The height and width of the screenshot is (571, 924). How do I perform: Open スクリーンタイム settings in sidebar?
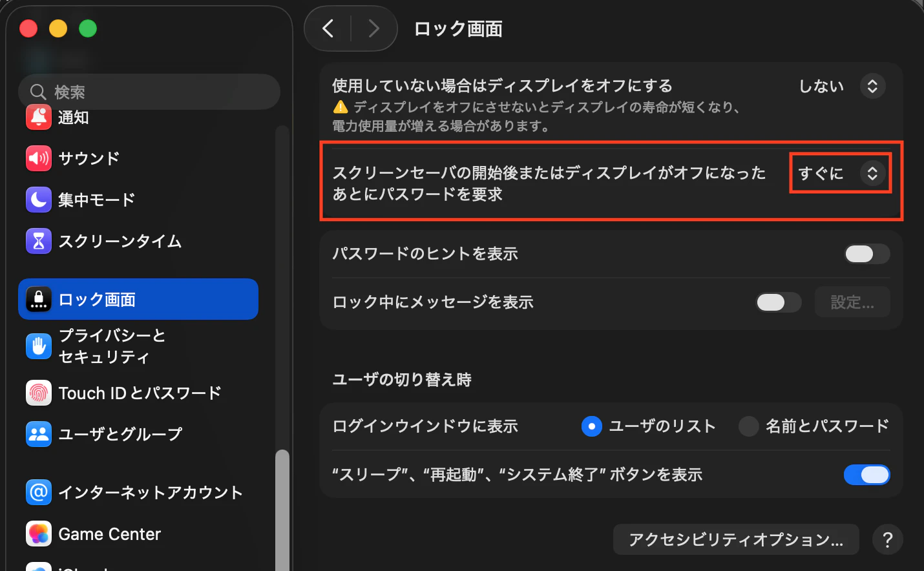pyautogui.click(x=138, y=241)
